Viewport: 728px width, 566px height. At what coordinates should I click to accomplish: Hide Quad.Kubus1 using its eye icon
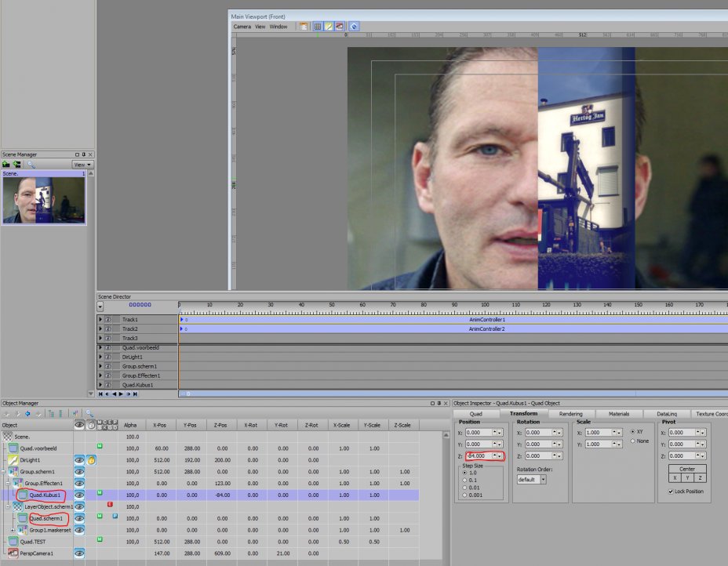point(79,495)
